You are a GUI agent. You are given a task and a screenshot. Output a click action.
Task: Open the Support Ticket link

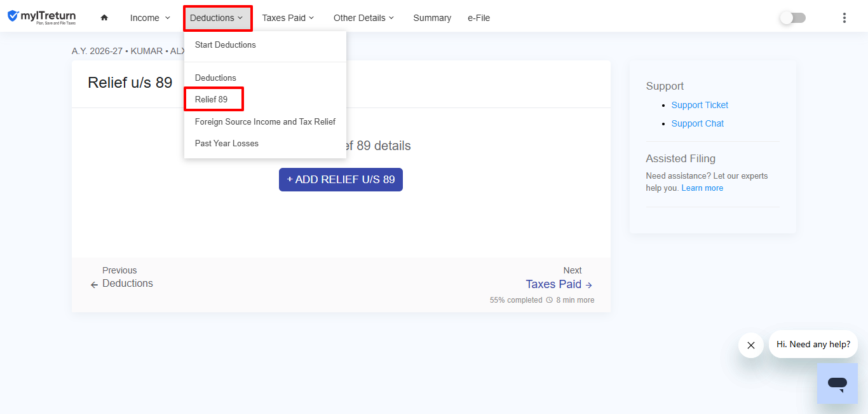(x=700, y=105)
